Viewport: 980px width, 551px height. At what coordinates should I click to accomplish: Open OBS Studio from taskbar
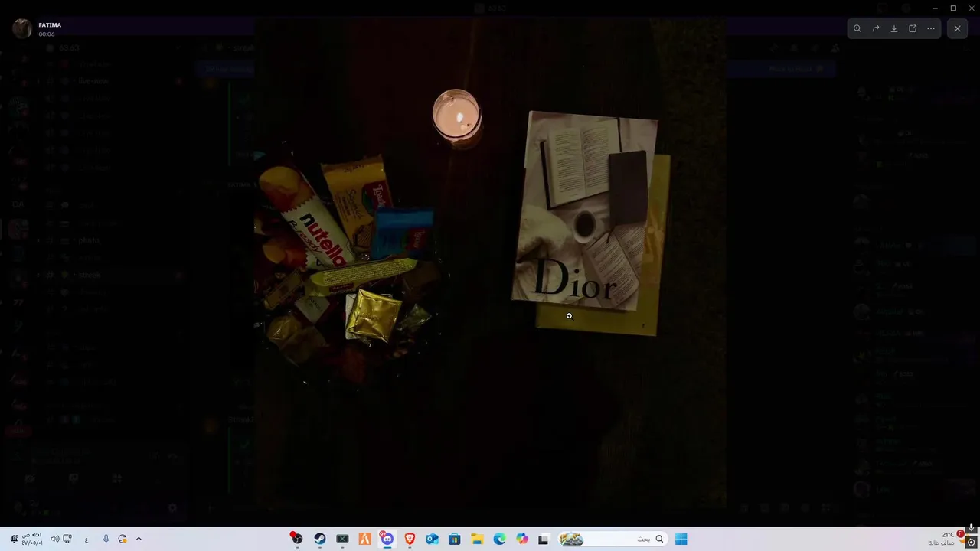pyautogui.click(x=296, y=539)
